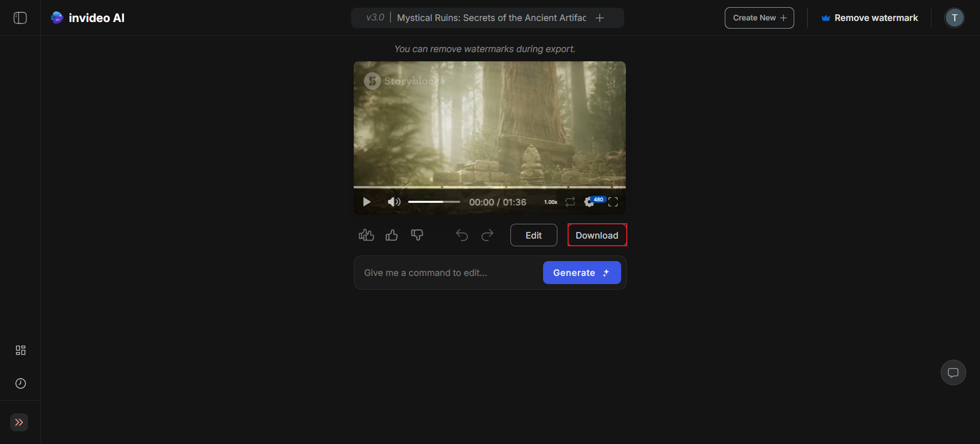Redo the last change
The height and width of the screenshot is (444, 980).
pos(487,235)
